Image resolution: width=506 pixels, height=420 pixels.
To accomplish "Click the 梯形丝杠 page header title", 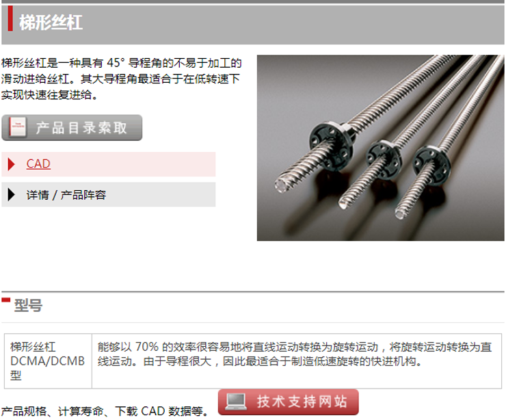I will pos(51,23).
